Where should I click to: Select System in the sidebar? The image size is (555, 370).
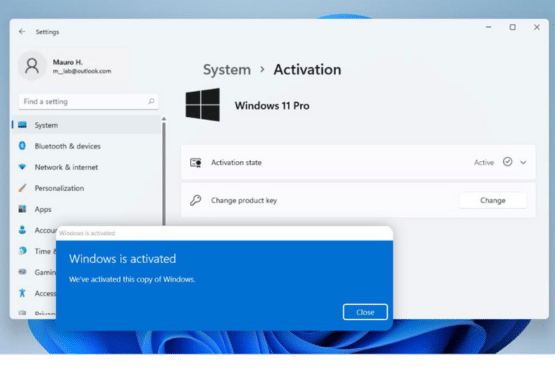coord(86,125)
